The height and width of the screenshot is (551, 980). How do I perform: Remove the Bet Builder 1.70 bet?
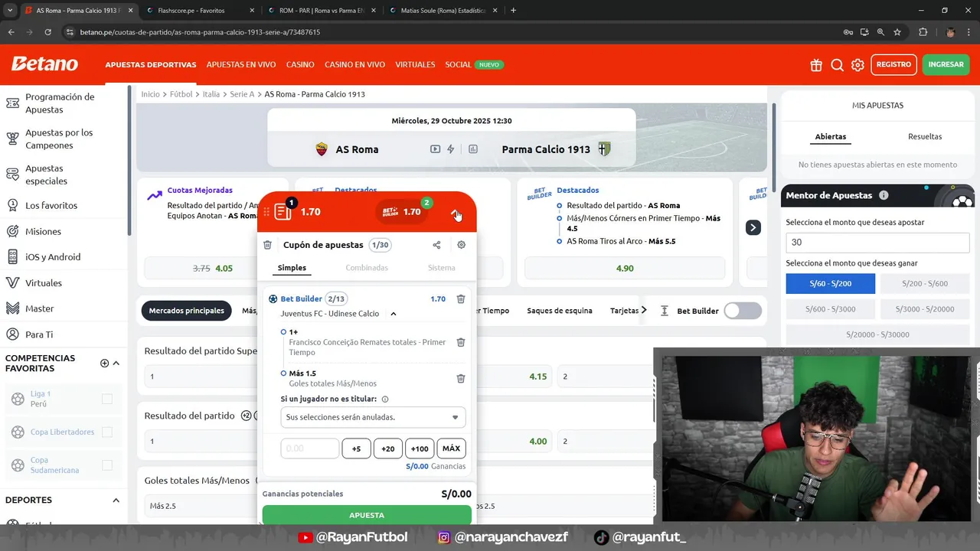click(x=461, y=299)
